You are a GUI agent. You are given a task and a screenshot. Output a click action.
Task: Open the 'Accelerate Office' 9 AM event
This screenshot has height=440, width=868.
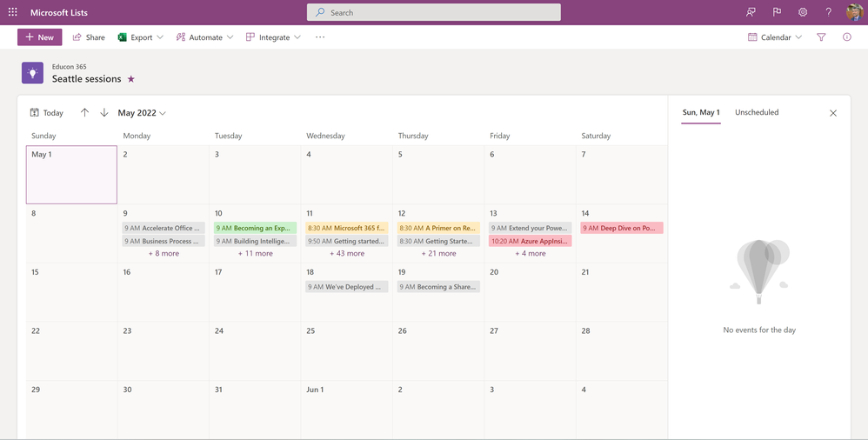[x=164, y=228]
